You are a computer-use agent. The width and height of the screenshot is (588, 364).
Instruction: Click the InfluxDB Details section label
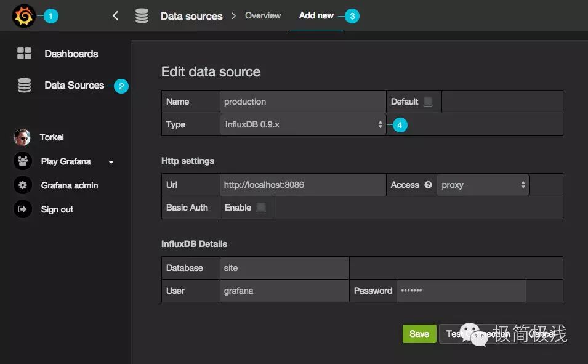[194, 244]
